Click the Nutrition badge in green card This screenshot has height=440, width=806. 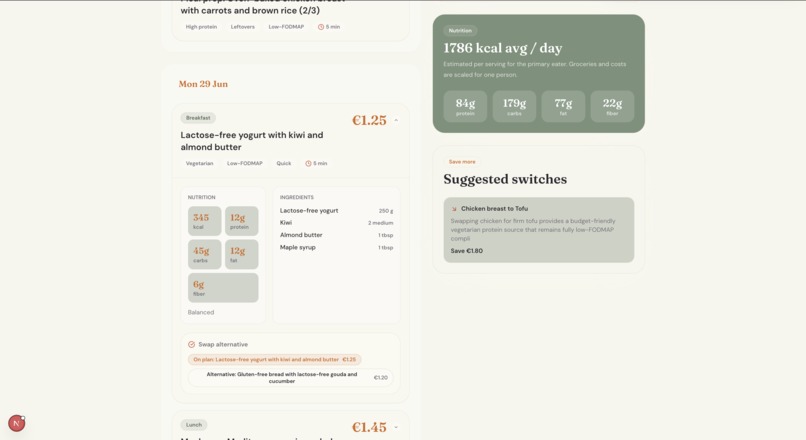460,31
